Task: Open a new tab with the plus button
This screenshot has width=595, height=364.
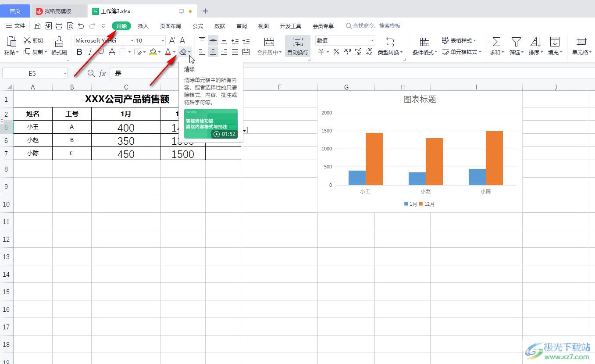Action: (205, 11)
